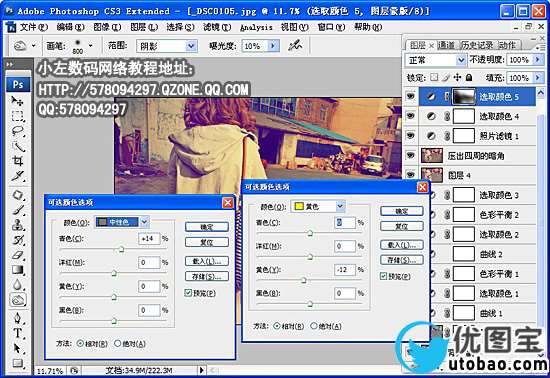Click 复位 in the 黄色 dialog

[x=402, y=226]
